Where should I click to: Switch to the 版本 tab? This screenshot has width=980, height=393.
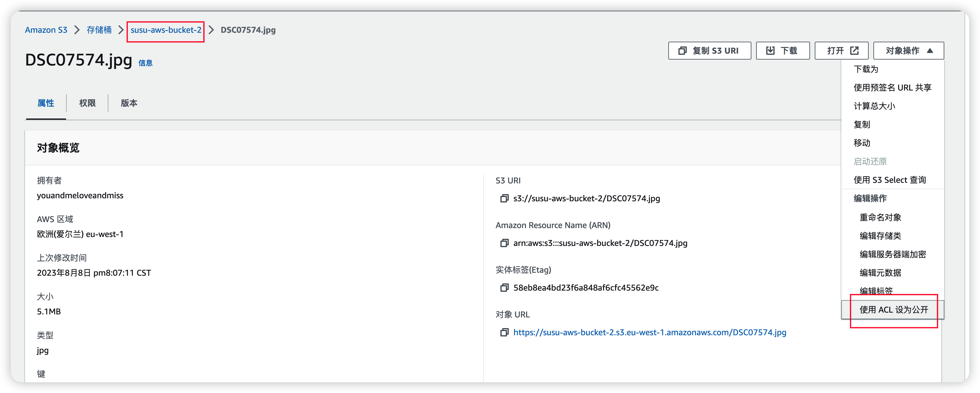(x=129, y=103)
